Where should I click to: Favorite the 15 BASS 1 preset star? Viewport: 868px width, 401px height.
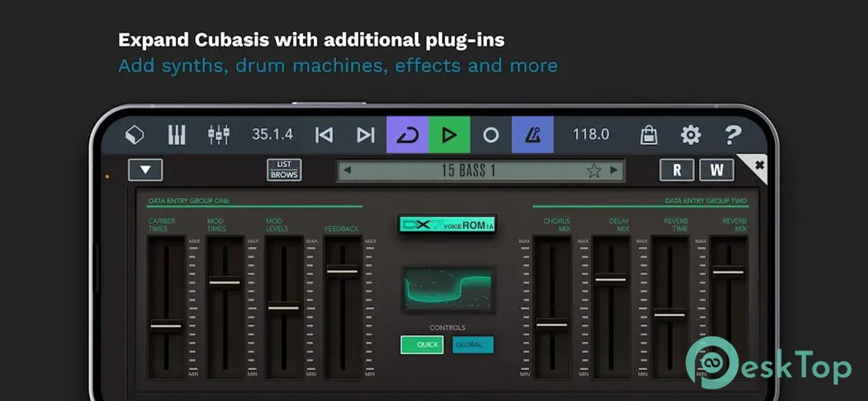click(x=593, y=170)
